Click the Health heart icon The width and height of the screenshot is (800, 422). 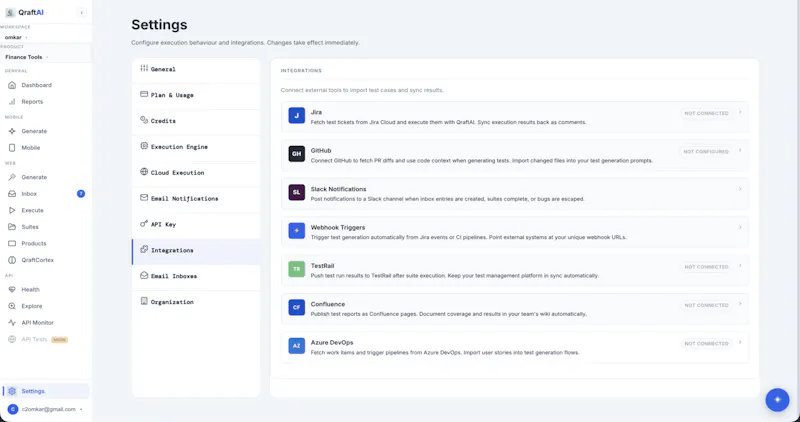click(x=12, y=289)
